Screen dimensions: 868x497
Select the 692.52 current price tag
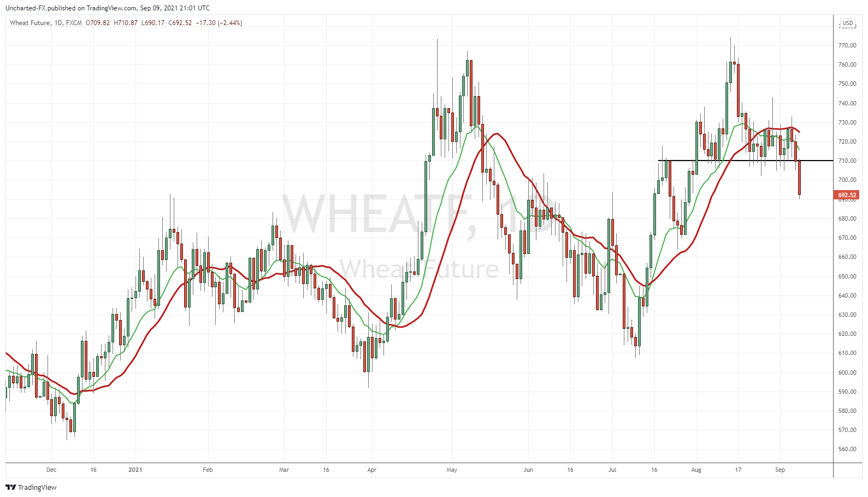[x=847, y=195]
